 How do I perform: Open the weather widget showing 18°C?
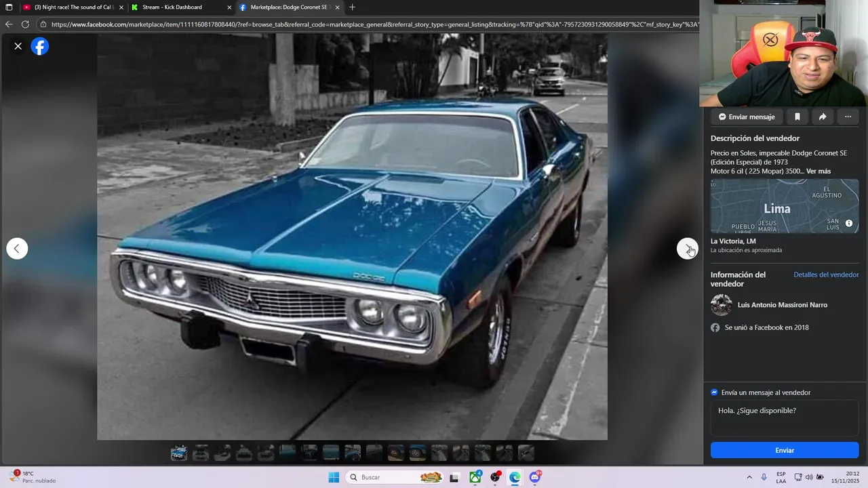pyautogui.click(x=33, y=477)
